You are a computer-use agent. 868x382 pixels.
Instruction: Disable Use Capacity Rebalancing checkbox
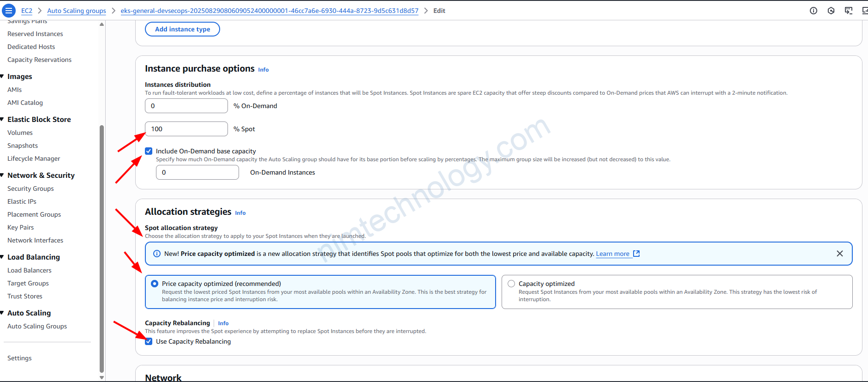(x=149, y=341)
